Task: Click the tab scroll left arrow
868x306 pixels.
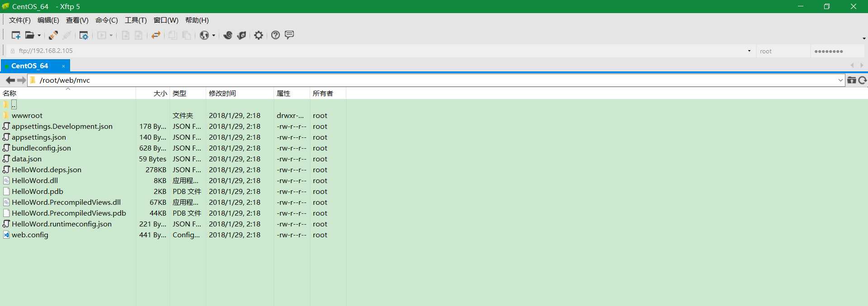Action: click(x=852, y=66)
